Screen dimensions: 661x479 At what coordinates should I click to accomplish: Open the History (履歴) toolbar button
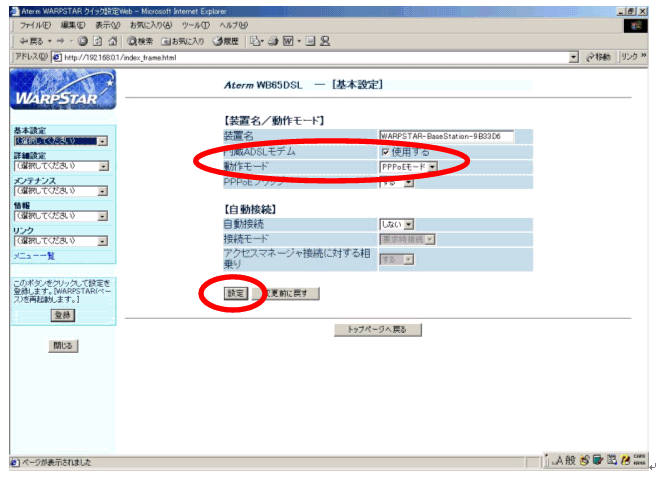tap(225, 41)
